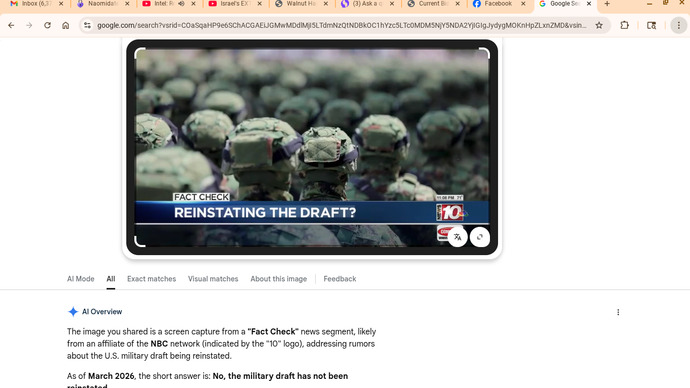This screenshot has width=690, height=388.
Task: Open Exact matches tab
Action: click(x=151, y=279)
